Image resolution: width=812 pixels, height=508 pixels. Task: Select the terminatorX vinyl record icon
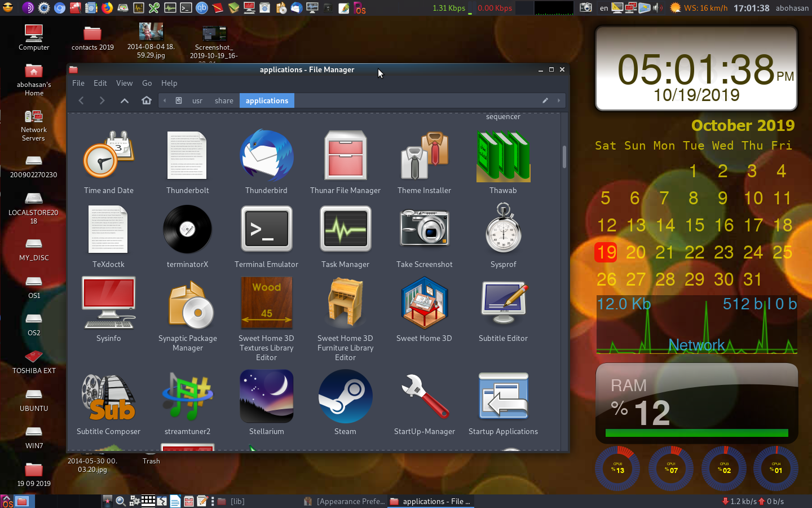pos(188,230)
